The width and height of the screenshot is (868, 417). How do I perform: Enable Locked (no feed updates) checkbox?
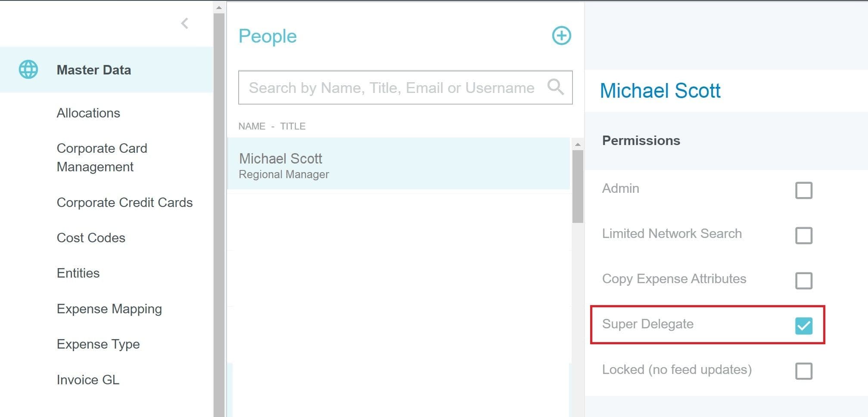(x=803, y=371)
